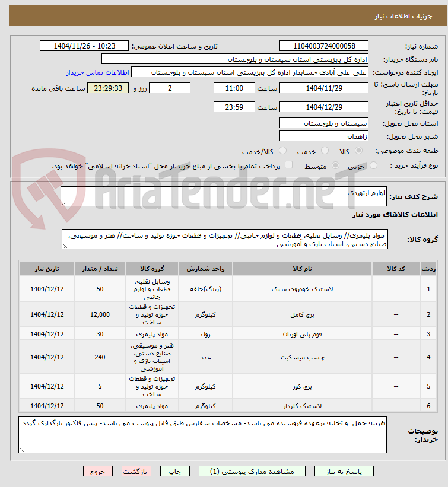Open اطلاعات تماس خریدار link
This screenshot has height=487, width=448.
(97, 72)
